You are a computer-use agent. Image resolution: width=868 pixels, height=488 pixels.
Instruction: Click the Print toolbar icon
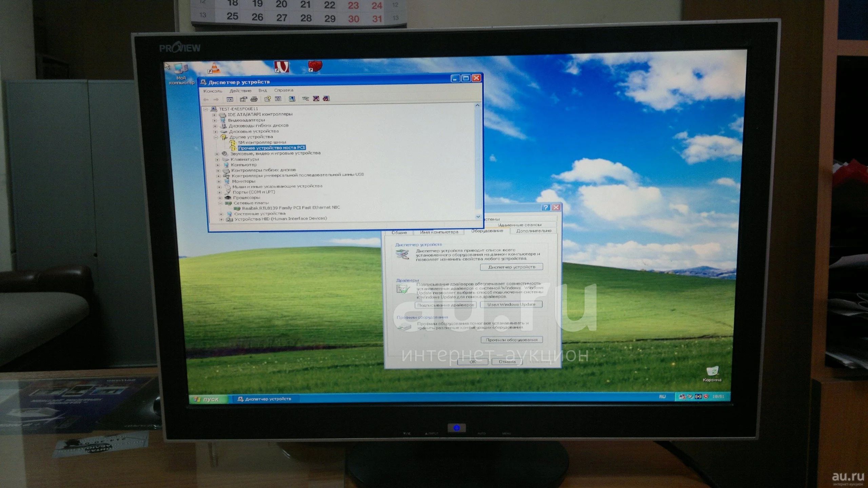254,99
